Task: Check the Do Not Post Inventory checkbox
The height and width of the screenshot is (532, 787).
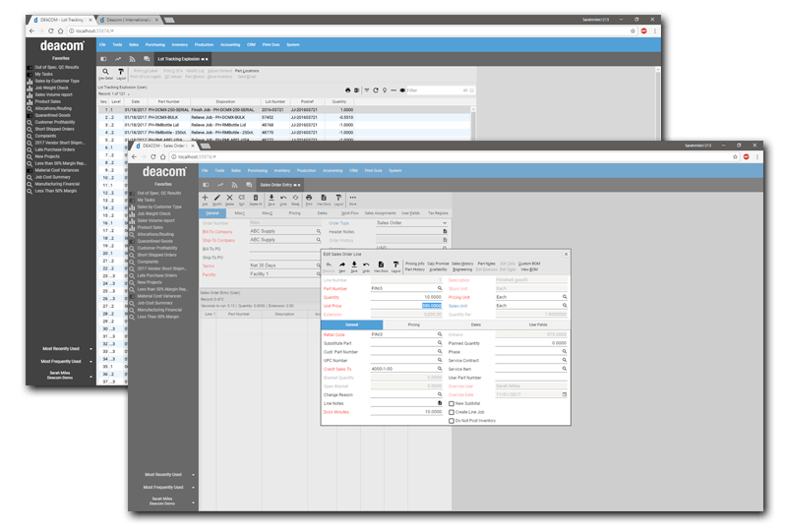Action: 452,421
